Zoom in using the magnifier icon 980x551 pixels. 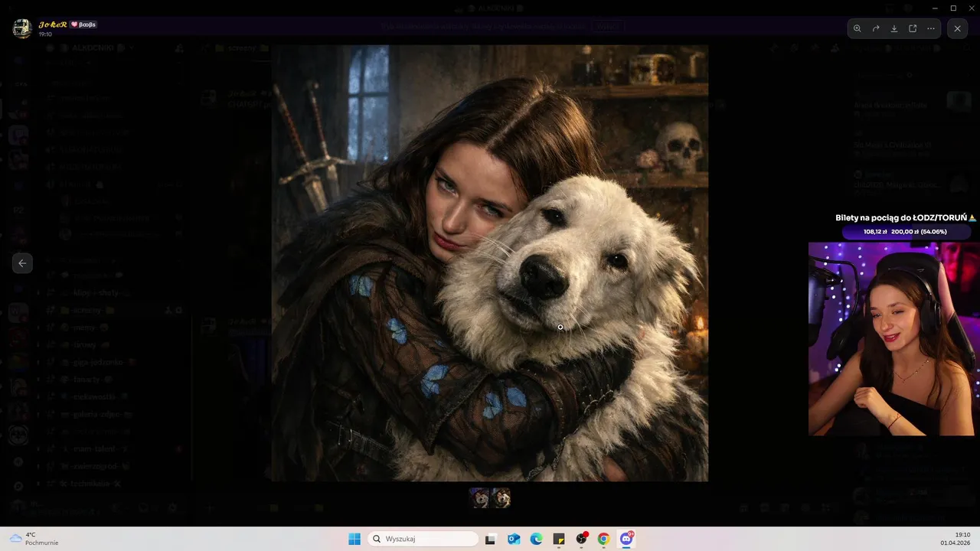click(857, 28)
